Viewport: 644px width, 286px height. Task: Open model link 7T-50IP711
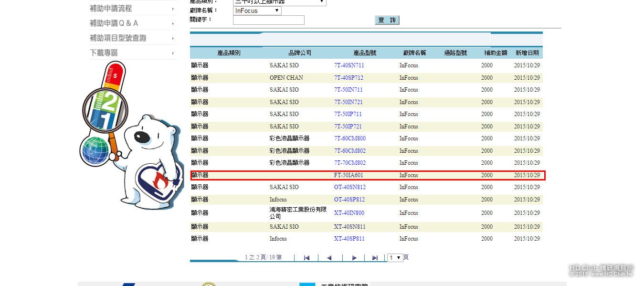(348, 114)
